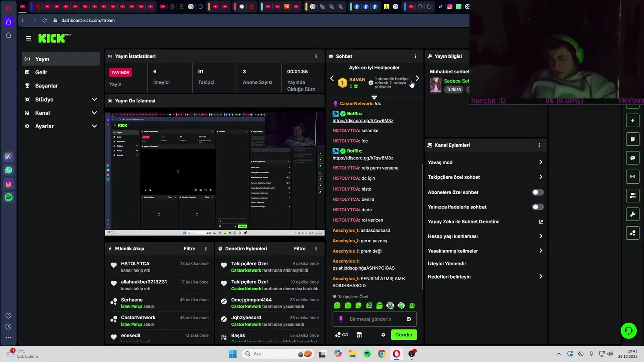Screen dimensions: 644x362
Task: Click the Turkish language tag
Action: click(454, 89)
